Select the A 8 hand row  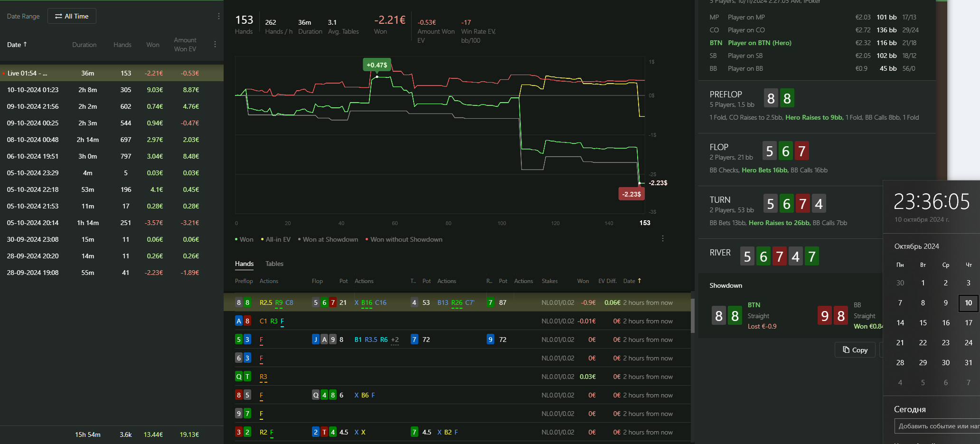point(457,321)
